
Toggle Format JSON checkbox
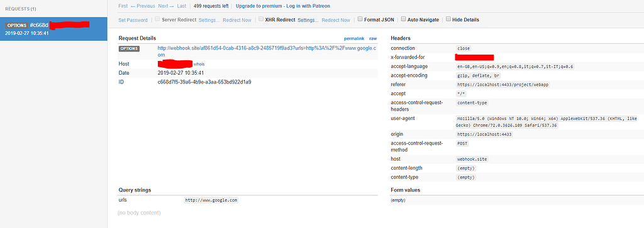[x=360, y=19]
